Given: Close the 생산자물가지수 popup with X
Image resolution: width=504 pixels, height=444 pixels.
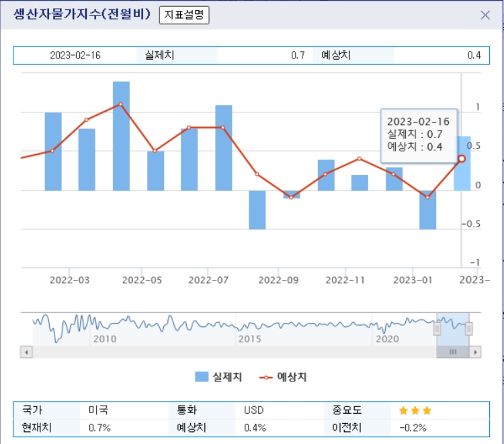Looking at the screenshot, I should tap(485, 15).
